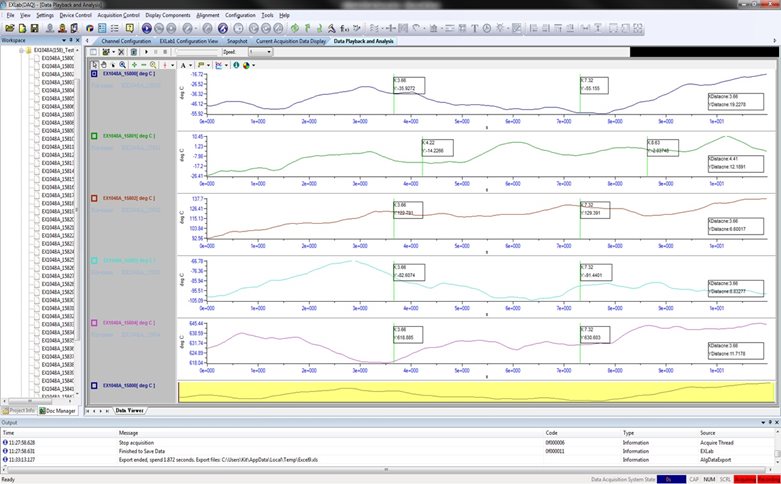The height and width of the screenshot is (484, 781).
Task: Click the play button in playback toolbar
Action: [x=147, y=50]
